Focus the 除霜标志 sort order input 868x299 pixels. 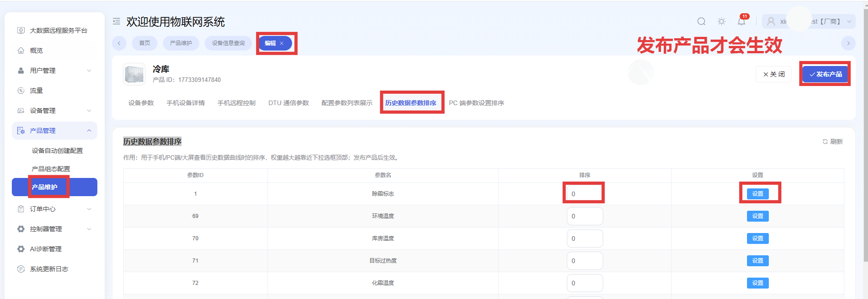pyautogui.click(x=585, y=194)
